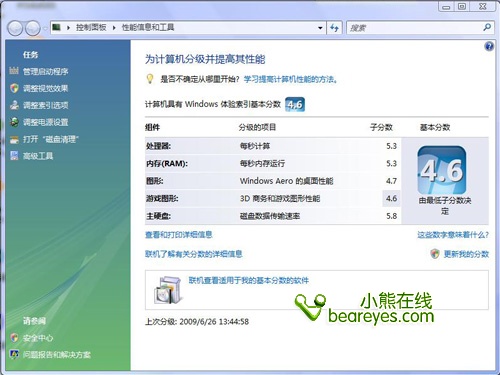Click the 管理启动程序 icon in sidebar
Image resolution: width=500 pixels, height=375 pixels.
click(14, 71)
